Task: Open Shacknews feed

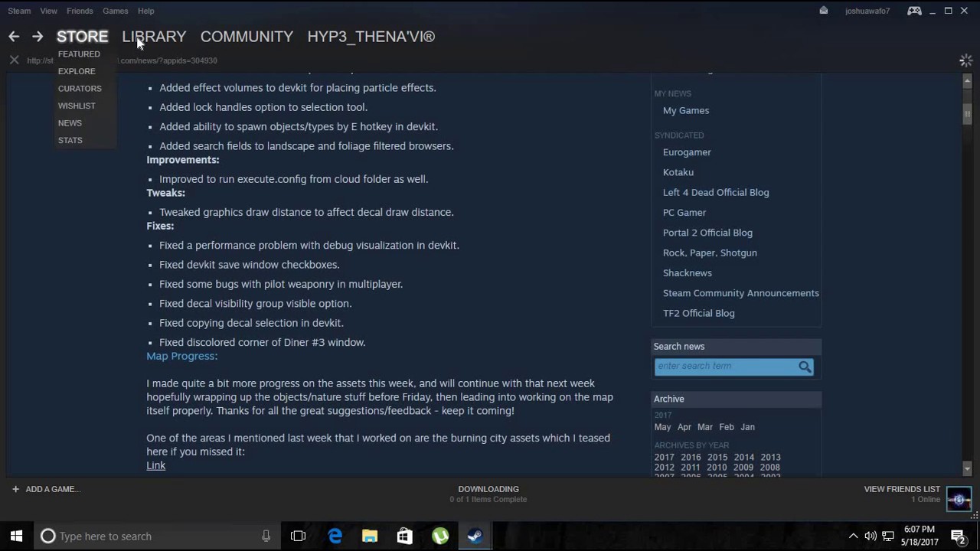Action: click(x=688, y=273)
